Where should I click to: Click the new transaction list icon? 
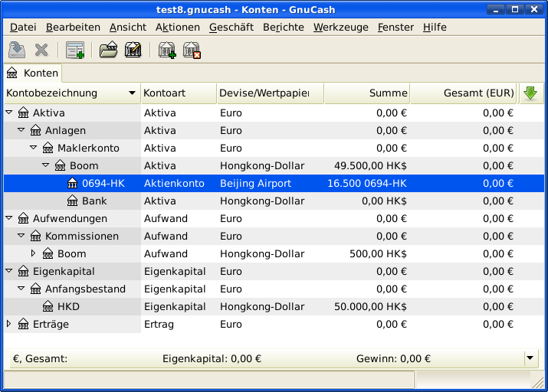[x=74, y=51]
